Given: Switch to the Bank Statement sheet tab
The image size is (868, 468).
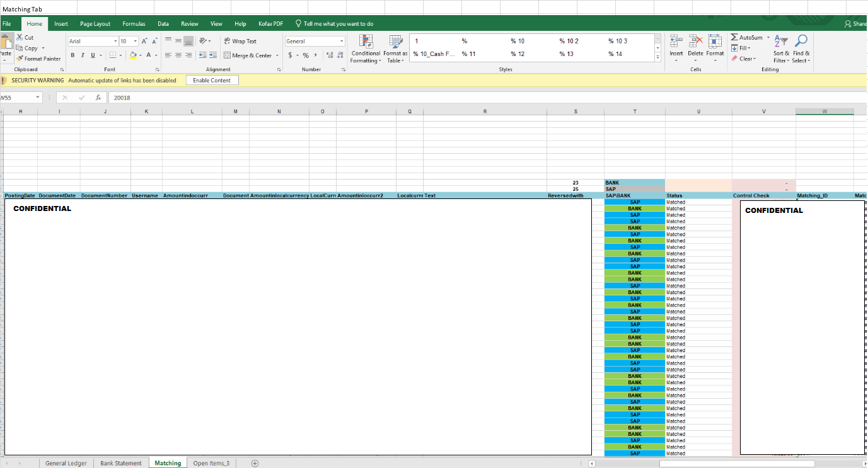Looking at the screenshot, I should pos(121,463).
